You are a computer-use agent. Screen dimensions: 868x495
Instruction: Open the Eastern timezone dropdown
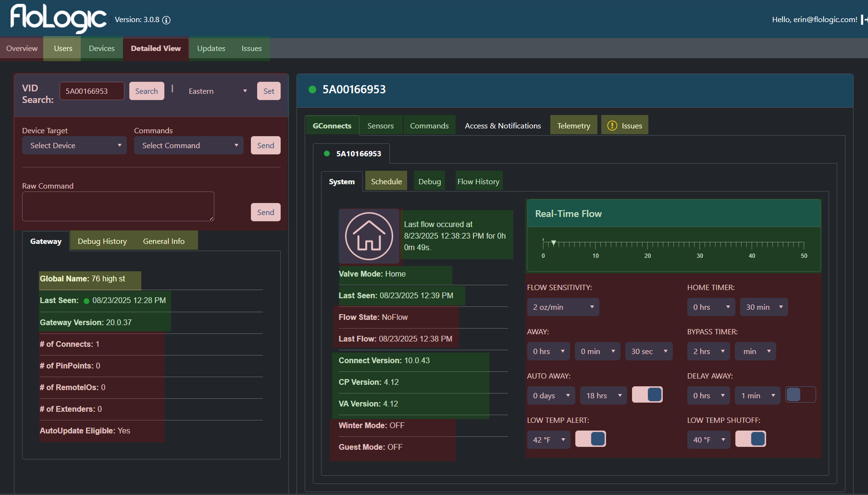217,91
